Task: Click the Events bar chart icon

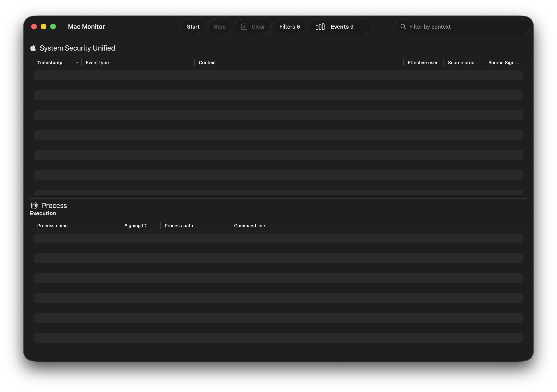Action: coord(320,27)
